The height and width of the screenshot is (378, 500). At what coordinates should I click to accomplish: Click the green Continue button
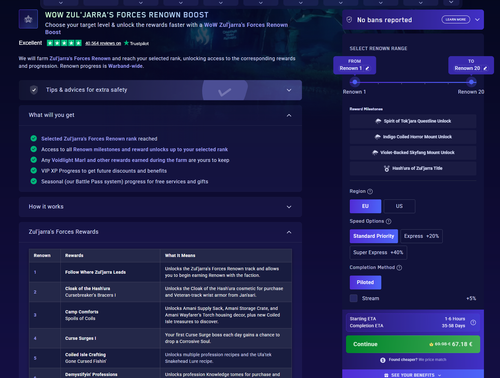413,344
